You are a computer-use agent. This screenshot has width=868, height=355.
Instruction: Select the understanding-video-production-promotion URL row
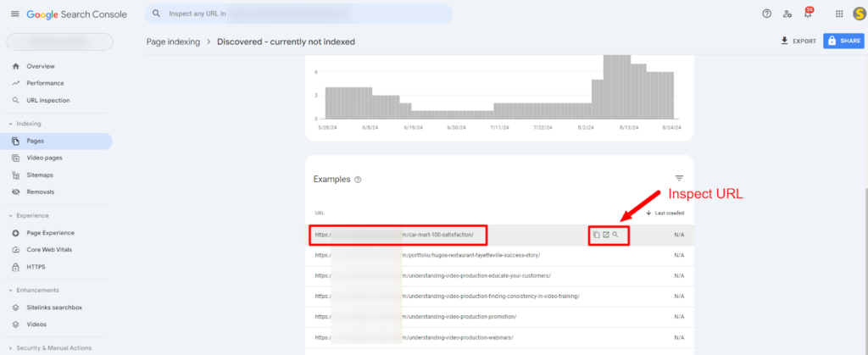(499, 317)
